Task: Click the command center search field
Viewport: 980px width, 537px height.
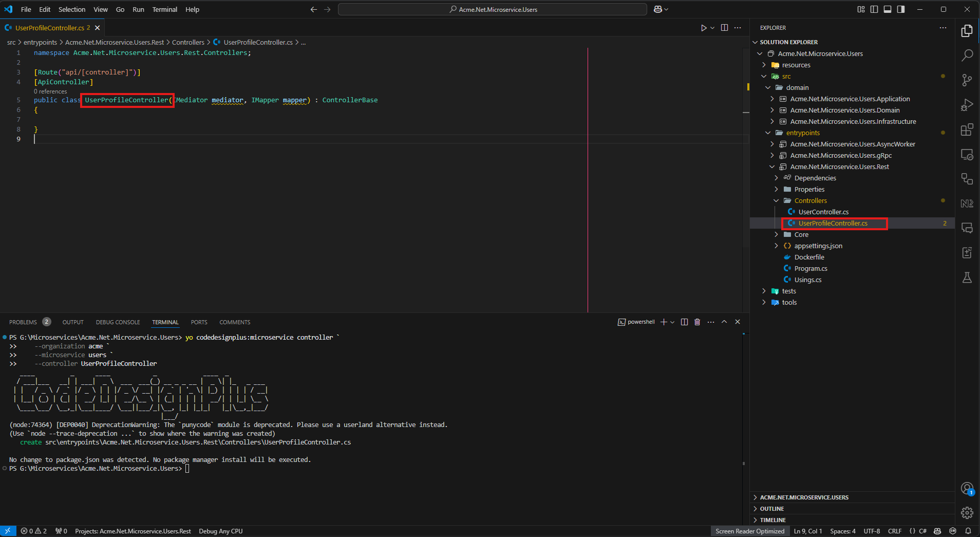Action: pyautogui.click(x=493, y=9)
